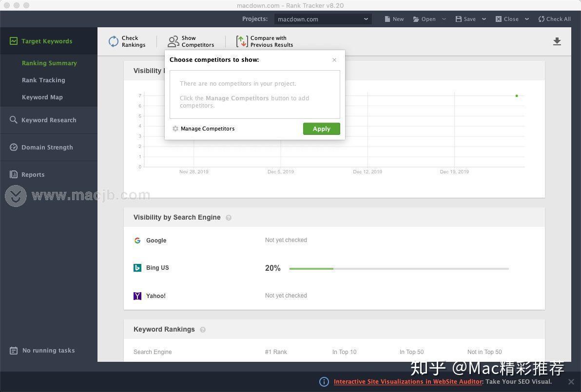
Task: Click Check Rankings toolbar label
Action: click(134, 41)
